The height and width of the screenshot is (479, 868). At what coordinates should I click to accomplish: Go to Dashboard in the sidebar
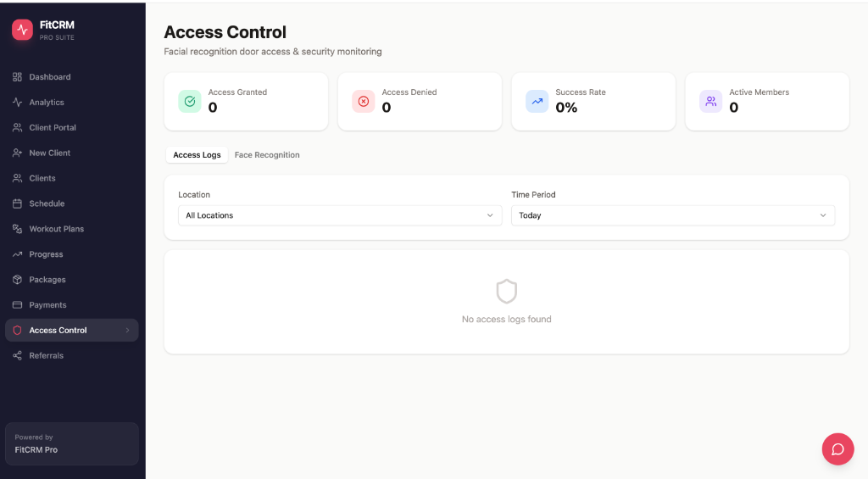coord(72,77)
